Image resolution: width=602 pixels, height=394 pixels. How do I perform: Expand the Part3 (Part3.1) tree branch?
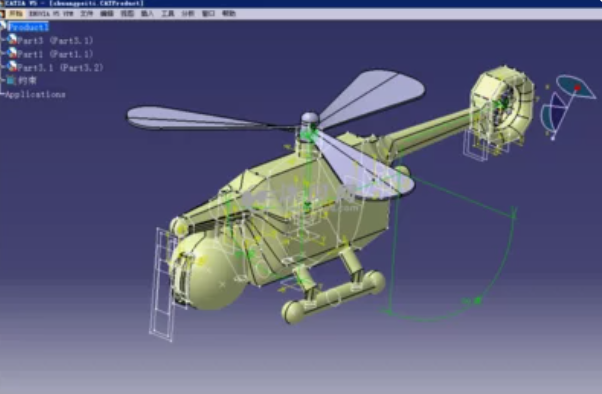3,40
